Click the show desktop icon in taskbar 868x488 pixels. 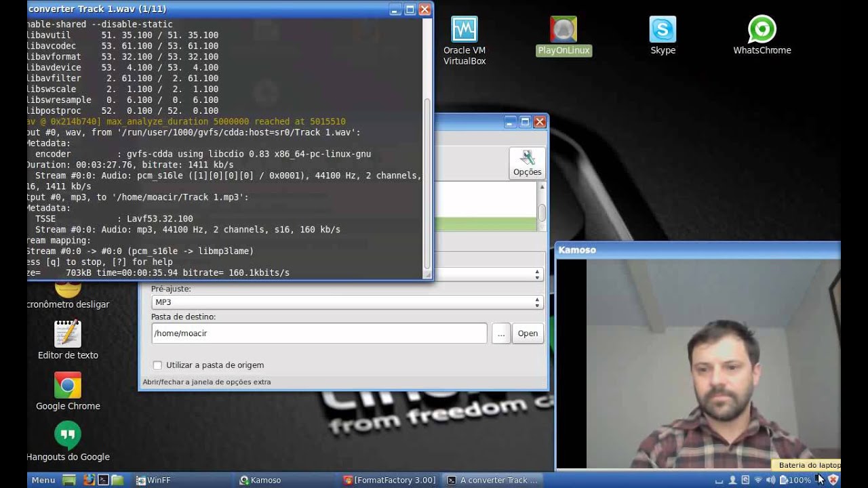[69, 480]
